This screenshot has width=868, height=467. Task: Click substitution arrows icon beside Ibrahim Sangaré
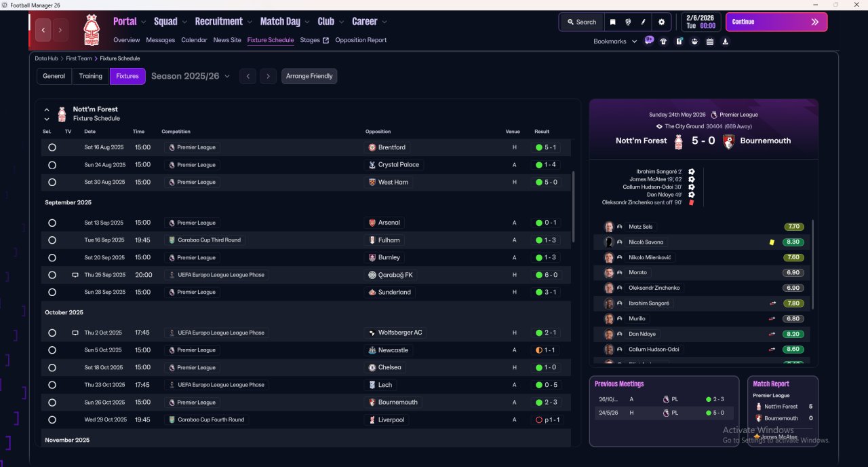[772, 303]
